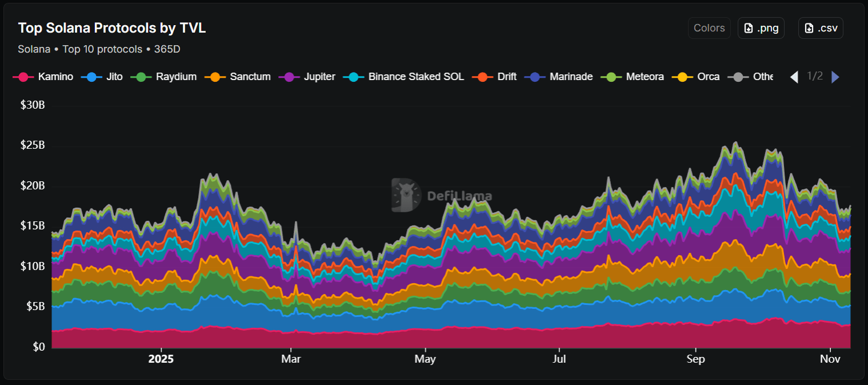Click the Top Solana Protocols by TVL title
The width and height of the screenshot is (868, 385).
coord(112,27)
